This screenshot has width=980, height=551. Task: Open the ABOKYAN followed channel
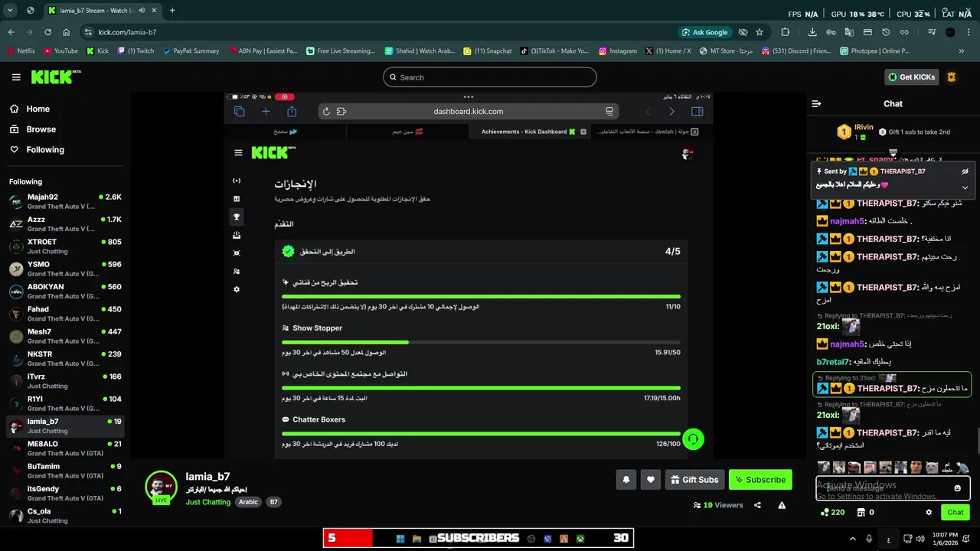point(65,292)
